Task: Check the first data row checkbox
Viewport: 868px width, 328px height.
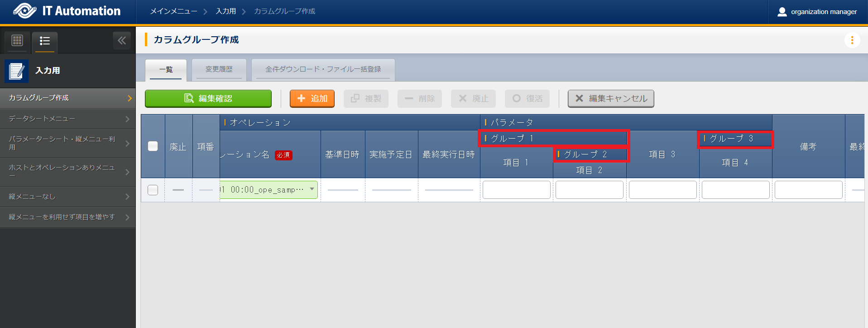Action: coord(153,190)
